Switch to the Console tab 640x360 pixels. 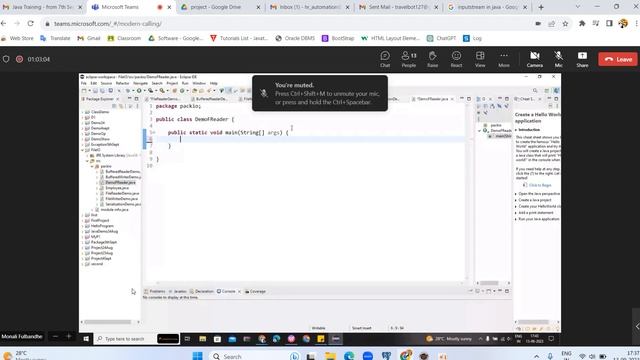pyautogui.click(x=226, y=291)
